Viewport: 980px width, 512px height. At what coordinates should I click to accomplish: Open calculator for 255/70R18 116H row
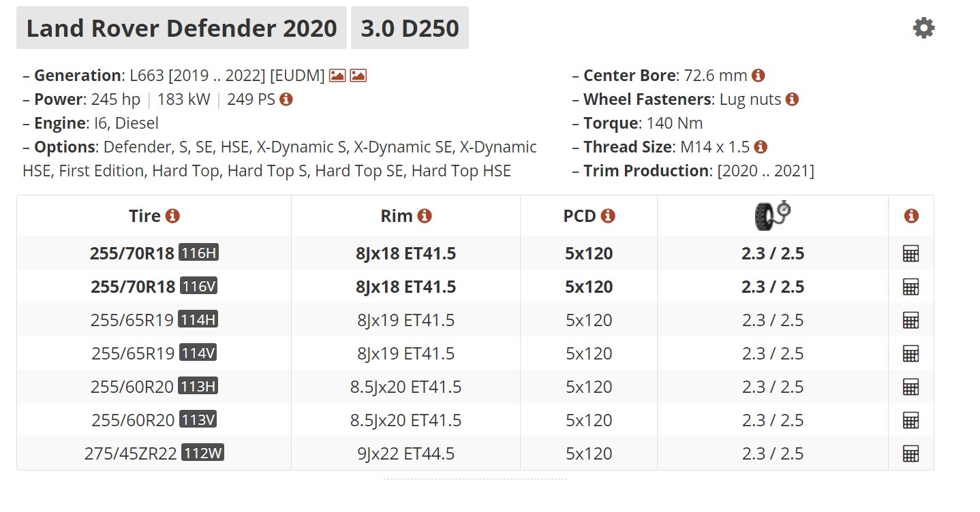pyautogui.click(x=910, y=254)
